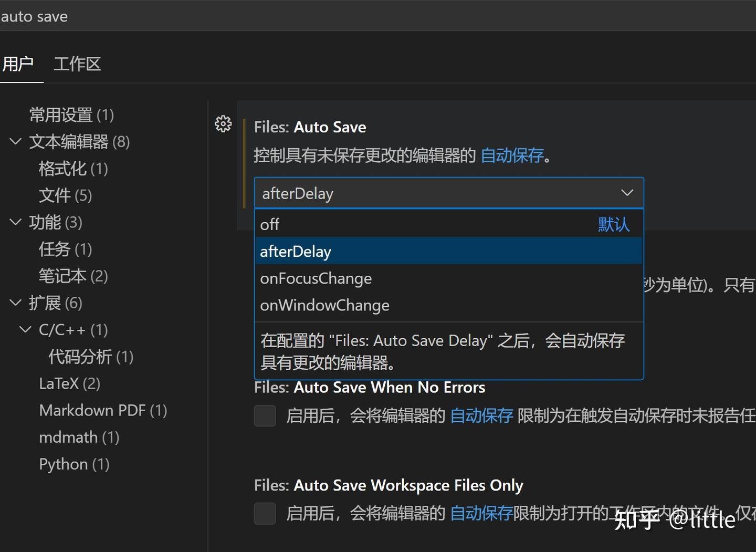Switch to the 用户 tab
The width and height of the screenshot is (756, 552).
(18, 64)
